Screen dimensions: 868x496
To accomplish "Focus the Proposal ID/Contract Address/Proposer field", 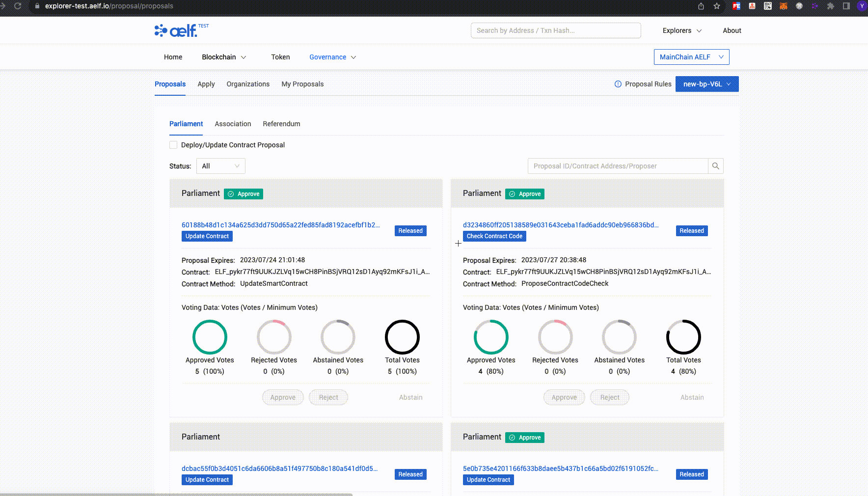I will coord(618,166).
